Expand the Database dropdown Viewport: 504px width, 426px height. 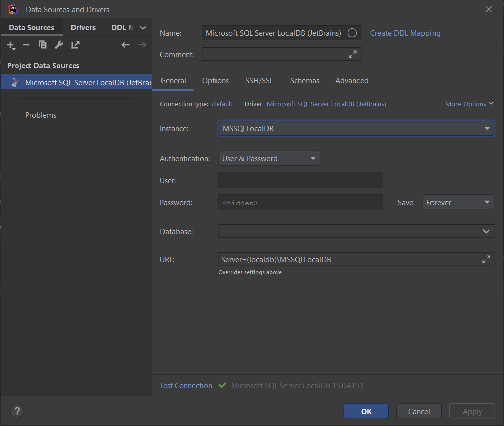coord(486,232)
